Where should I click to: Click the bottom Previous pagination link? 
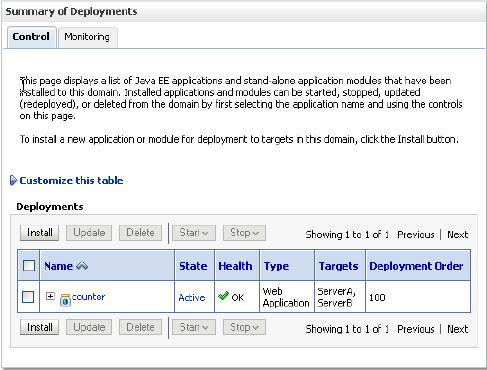tap(416, 329)
